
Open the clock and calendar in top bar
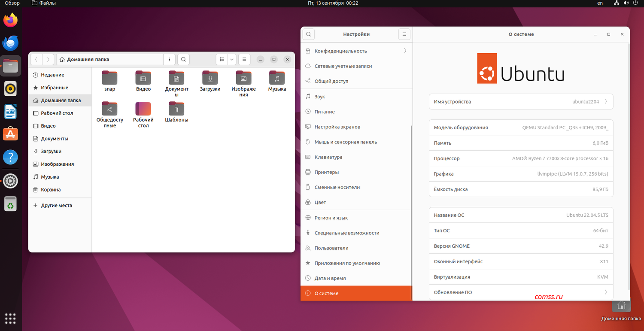pos(333,3)
